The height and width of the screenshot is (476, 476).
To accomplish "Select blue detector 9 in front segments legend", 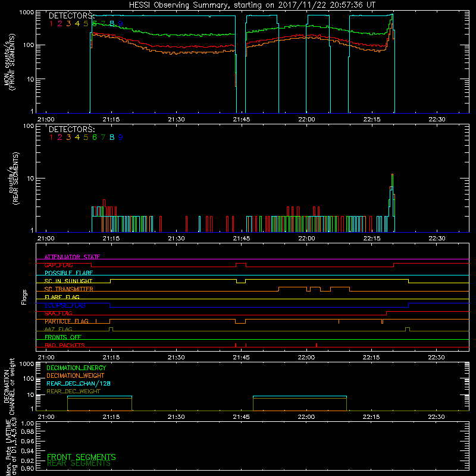I will (x=121, y=24).
